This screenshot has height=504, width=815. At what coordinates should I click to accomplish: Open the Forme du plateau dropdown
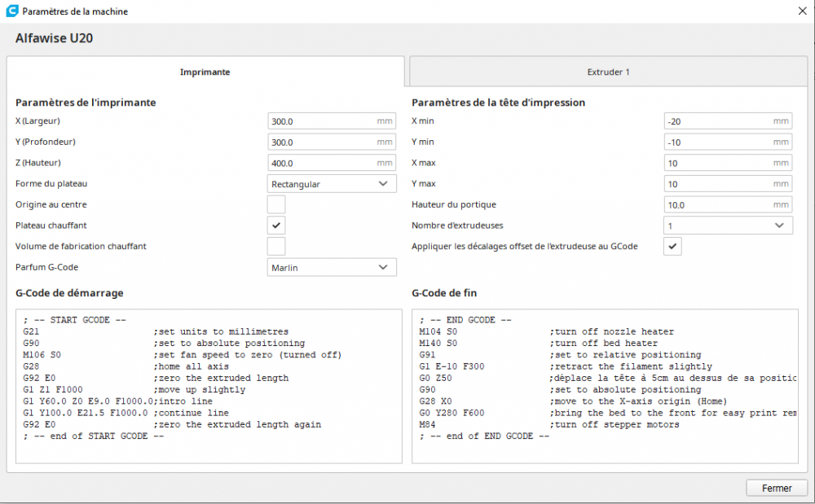tap(332, 184)
